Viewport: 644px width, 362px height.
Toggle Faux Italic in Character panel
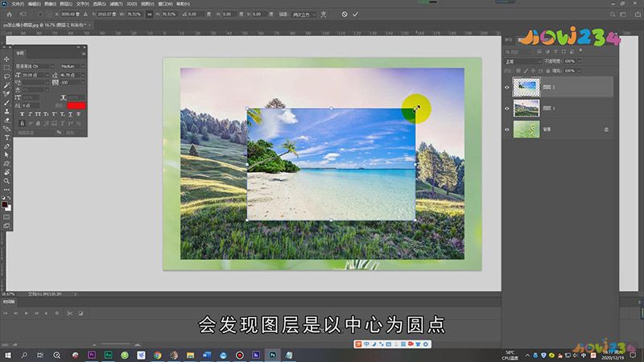[30, 114]
